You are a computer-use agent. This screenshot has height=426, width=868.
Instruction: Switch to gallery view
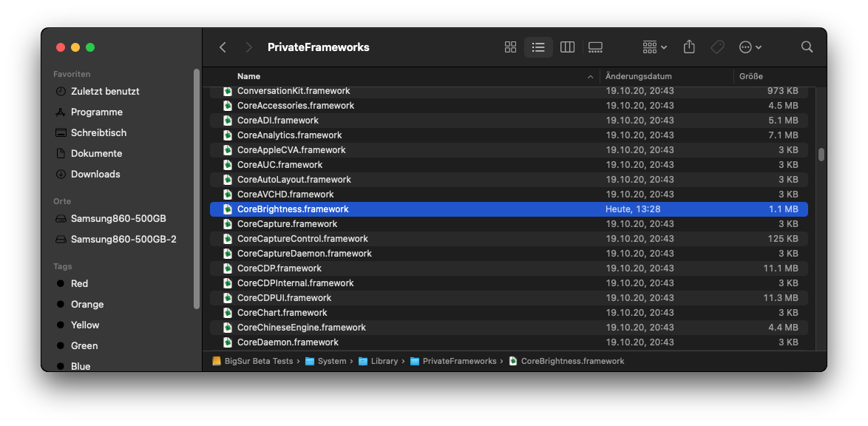pos(595,47)
